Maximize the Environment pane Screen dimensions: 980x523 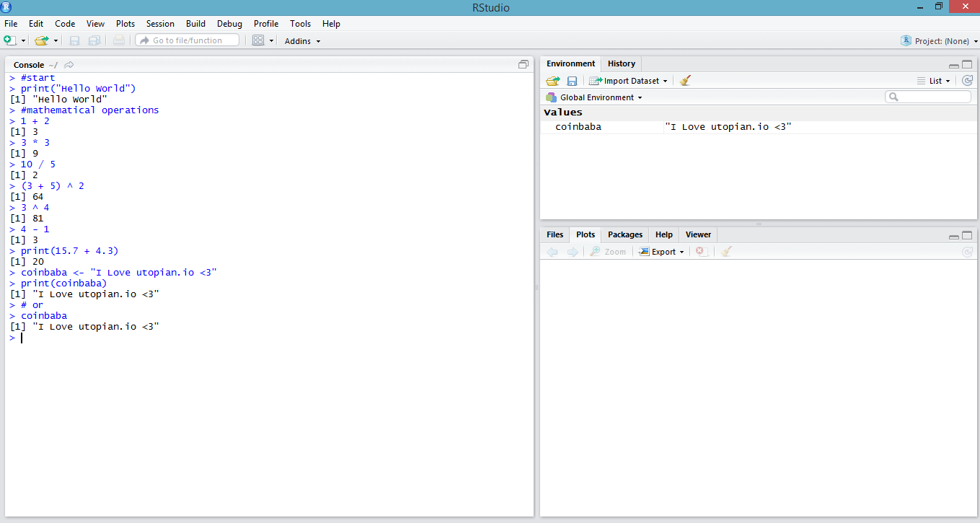[x=967, y=64]
